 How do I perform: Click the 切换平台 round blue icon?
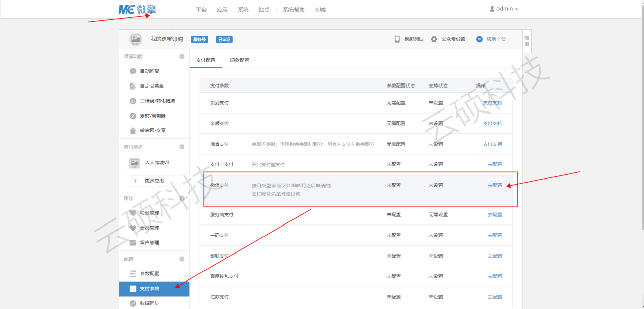tap(479, 39)
